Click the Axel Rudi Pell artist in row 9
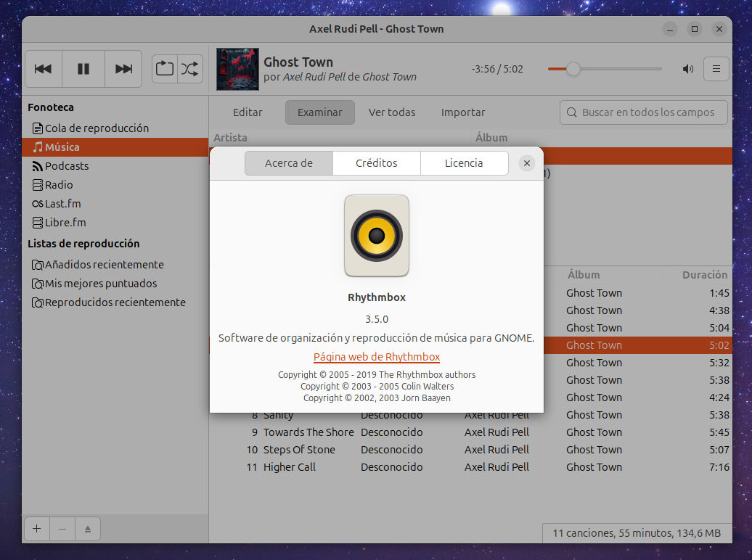 tap(496, 432)
